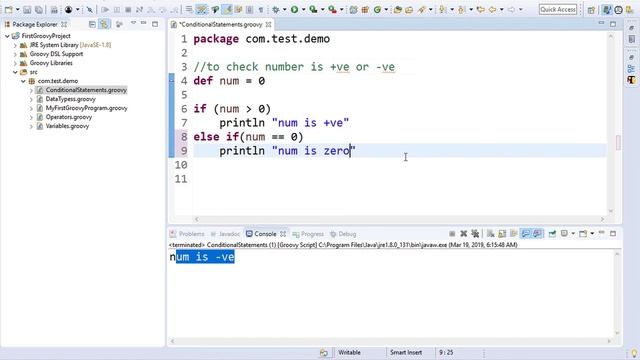The image size is (640, 360).
Task: Click the Clear Console icon
Action: tap(491, 233)
